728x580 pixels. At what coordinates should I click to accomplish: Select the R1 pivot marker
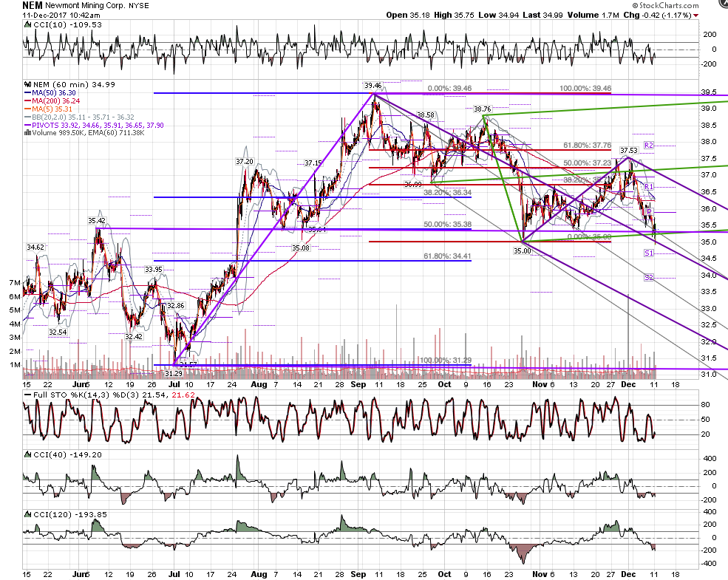click(x=649, y=186)
